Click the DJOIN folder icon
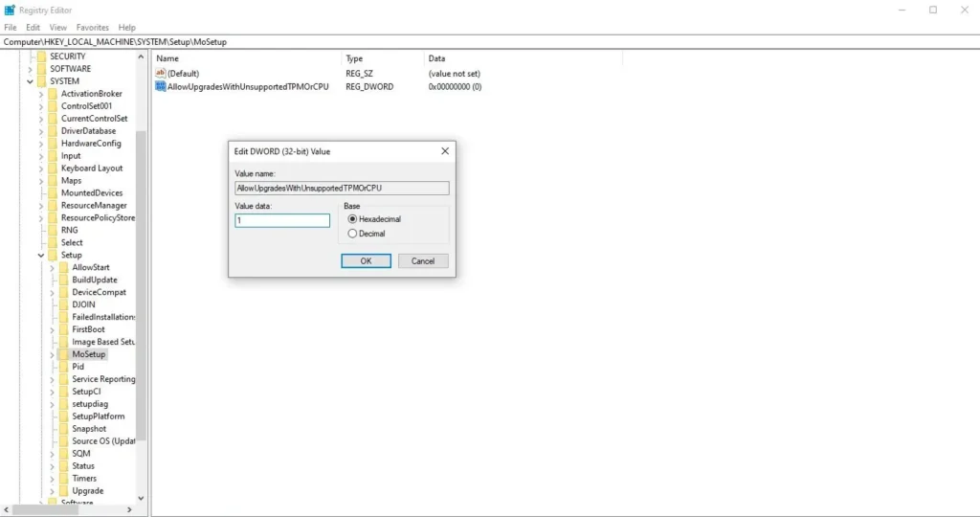The height and width of the screenshot is (517, 980). [x=64, y=304]
